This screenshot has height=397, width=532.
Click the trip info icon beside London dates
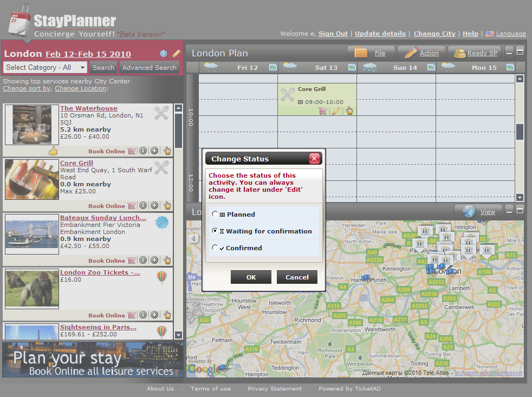[x=164, y=54]
